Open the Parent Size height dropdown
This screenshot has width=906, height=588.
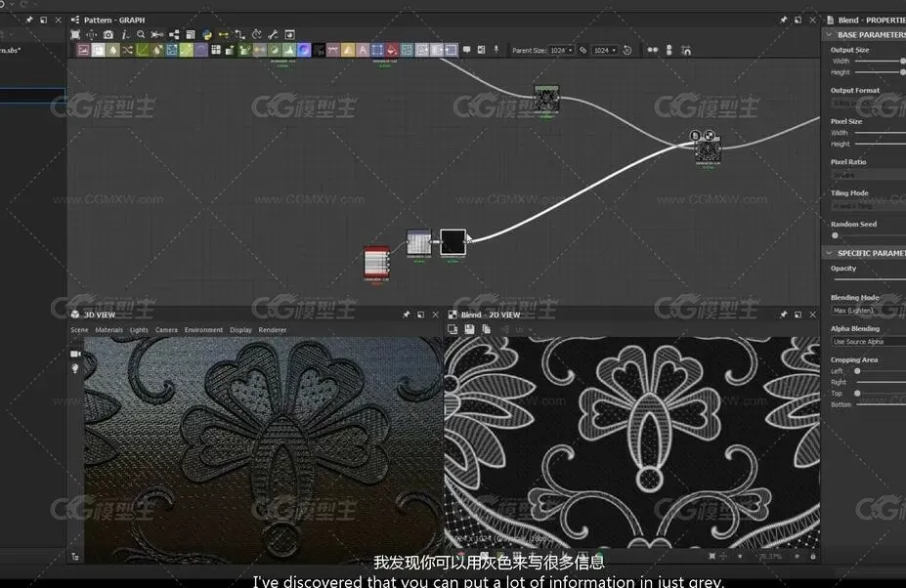click(604, 50)
